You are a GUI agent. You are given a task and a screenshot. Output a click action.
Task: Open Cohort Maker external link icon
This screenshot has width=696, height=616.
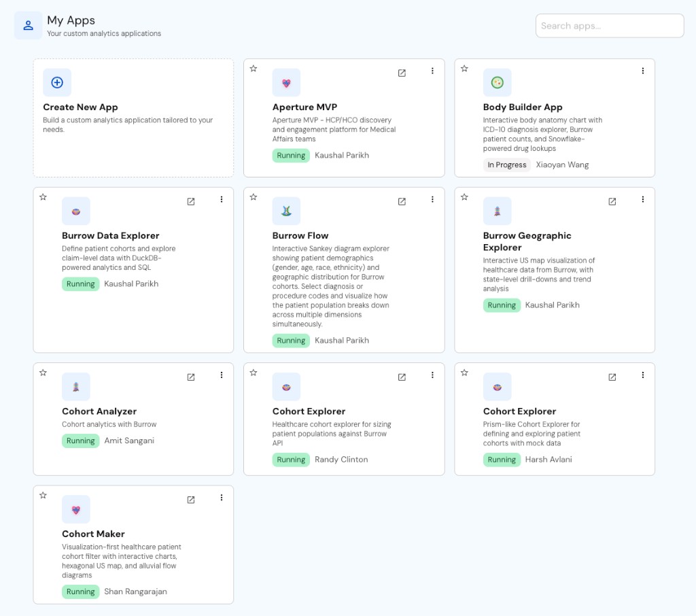click(191, 500)
